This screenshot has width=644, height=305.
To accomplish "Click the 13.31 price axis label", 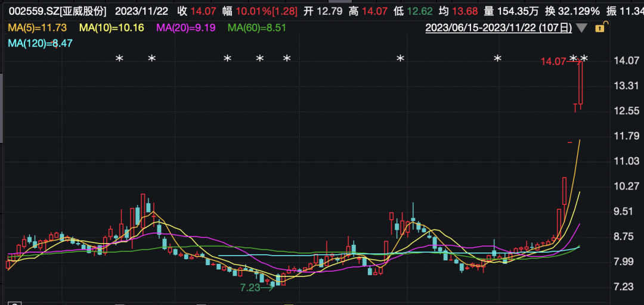I will tap(627, 86).
